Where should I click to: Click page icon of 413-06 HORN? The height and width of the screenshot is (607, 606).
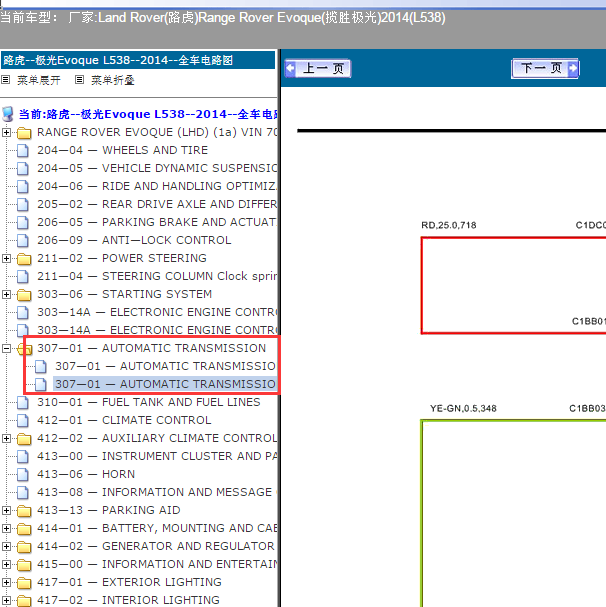point(23,474)
